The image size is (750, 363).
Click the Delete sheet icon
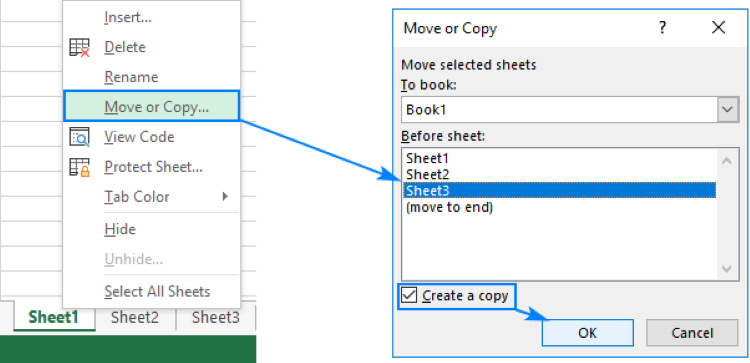pyautogui.click(x=79, y=47)
